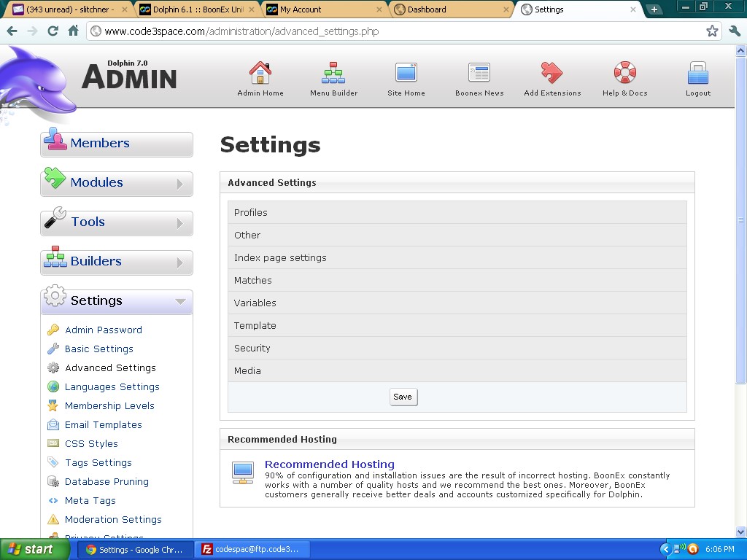This screenshot has width=747, height=560.
Task: Open the Recommended Hosting link
Action: (x=329, y=464)
